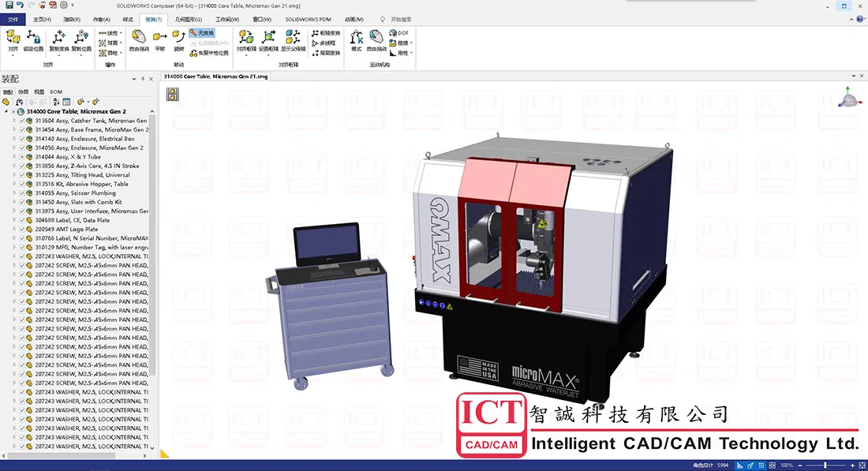This screenshot has width=868, height=471.
Task: Expand 313450 Assy, Slats with Comb Kit
Action: click(x=14, y=202)
